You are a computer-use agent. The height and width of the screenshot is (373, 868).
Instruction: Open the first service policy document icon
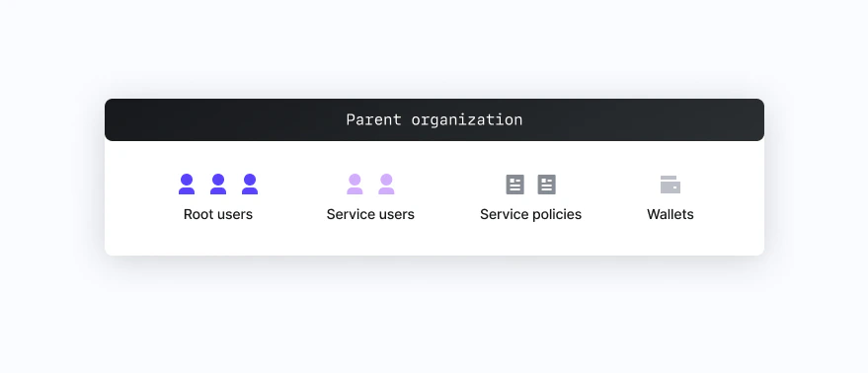[514, 185]
